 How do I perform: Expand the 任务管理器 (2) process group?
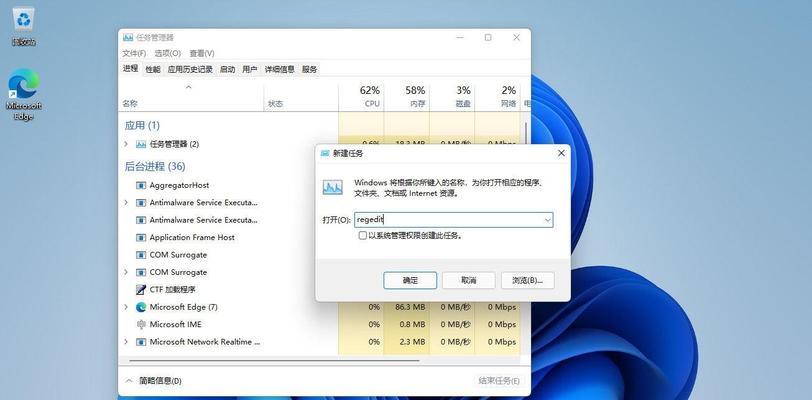click(x=126, y=144)
